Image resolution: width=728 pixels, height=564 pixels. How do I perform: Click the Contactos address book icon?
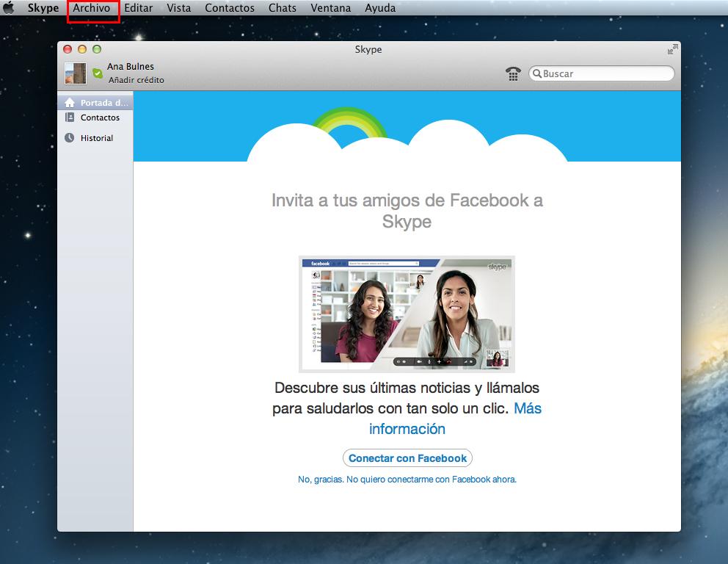[70, 117]
